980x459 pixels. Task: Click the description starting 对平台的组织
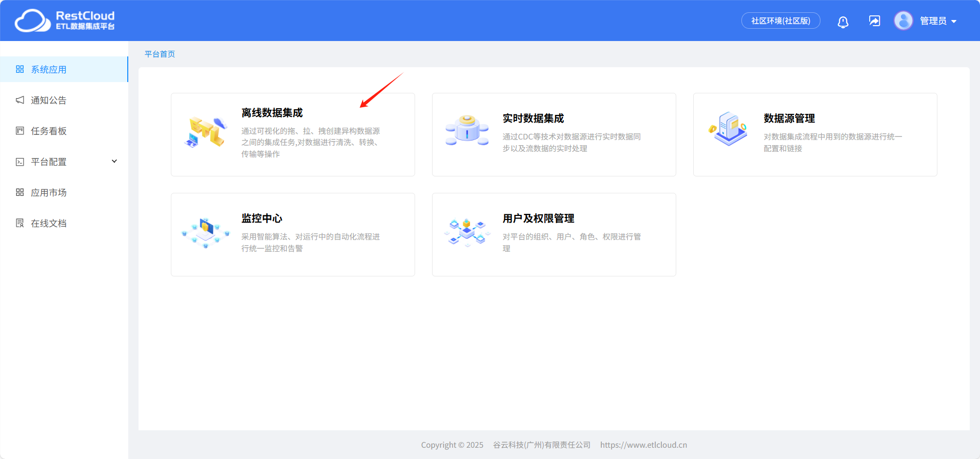pos(572,243)
